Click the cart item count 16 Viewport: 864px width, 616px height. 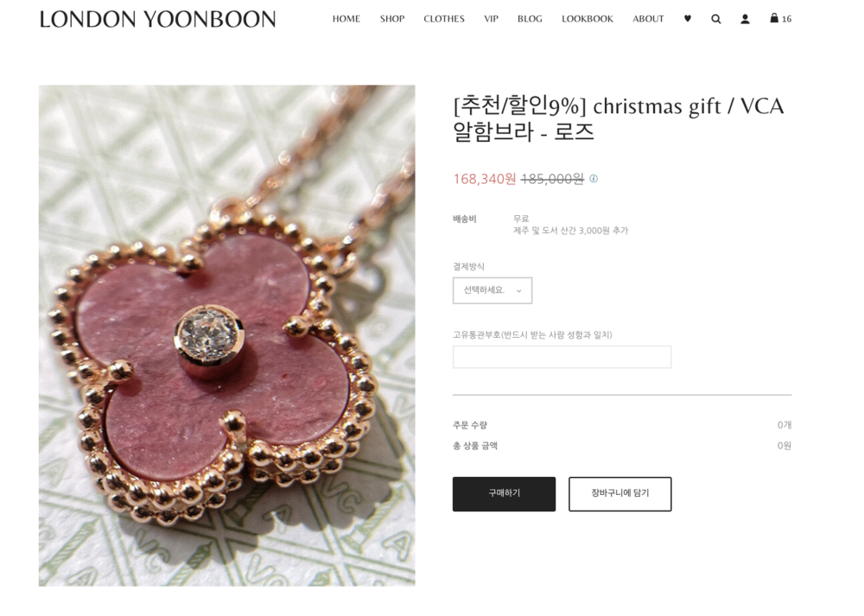click(787, 19)
